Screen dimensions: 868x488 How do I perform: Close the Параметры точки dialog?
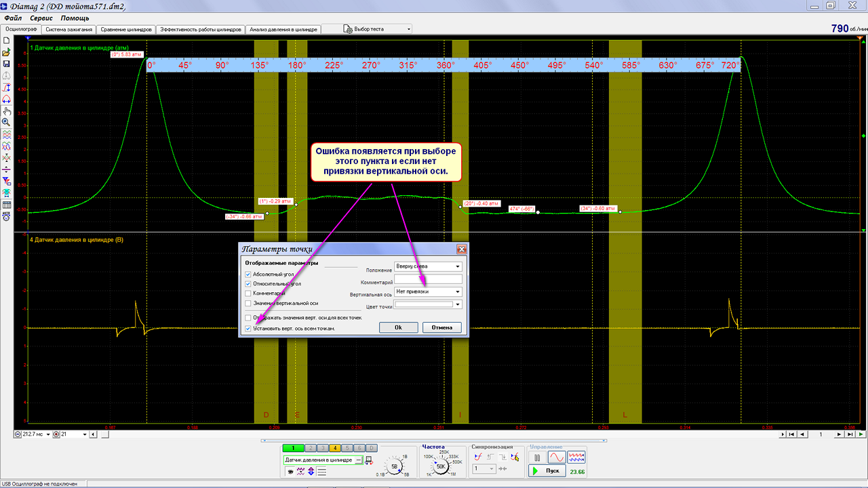click(461, 249)
